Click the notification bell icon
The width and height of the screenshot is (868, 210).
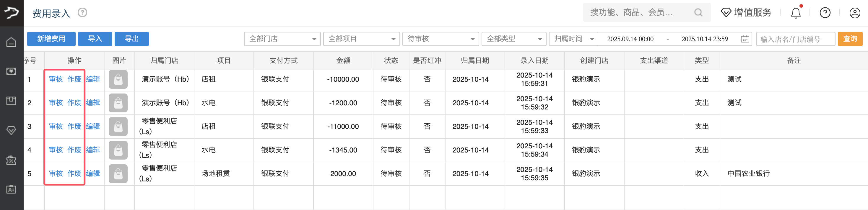(x=796, y=13)
